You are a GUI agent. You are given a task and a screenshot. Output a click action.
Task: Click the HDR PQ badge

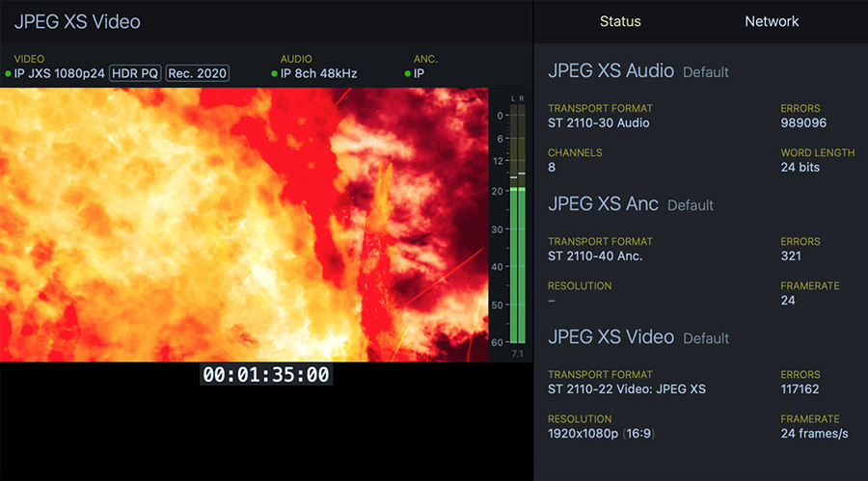point(135,73)
